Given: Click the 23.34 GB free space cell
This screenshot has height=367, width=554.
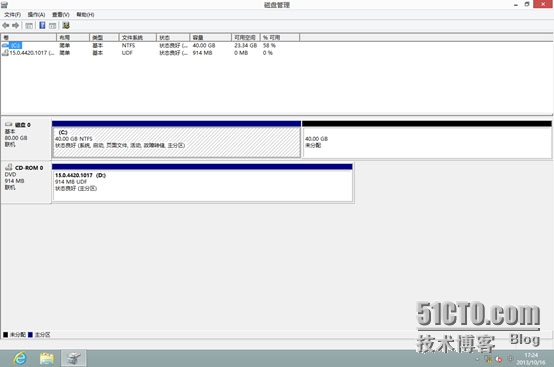Looking at the screenshot, I should coord(246,46).
